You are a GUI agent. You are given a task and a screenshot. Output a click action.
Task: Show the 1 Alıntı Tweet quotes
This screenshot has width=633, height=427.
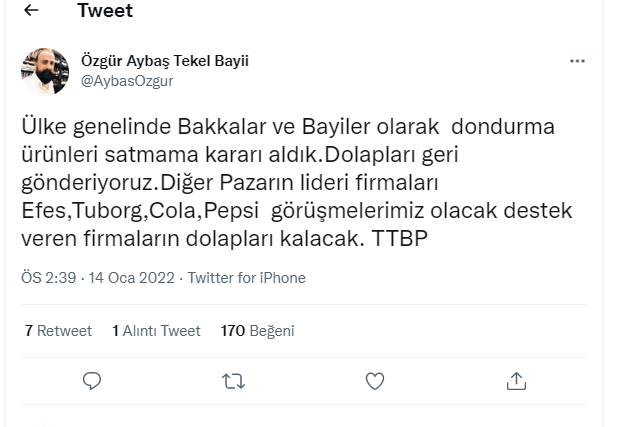pos(156,330)
